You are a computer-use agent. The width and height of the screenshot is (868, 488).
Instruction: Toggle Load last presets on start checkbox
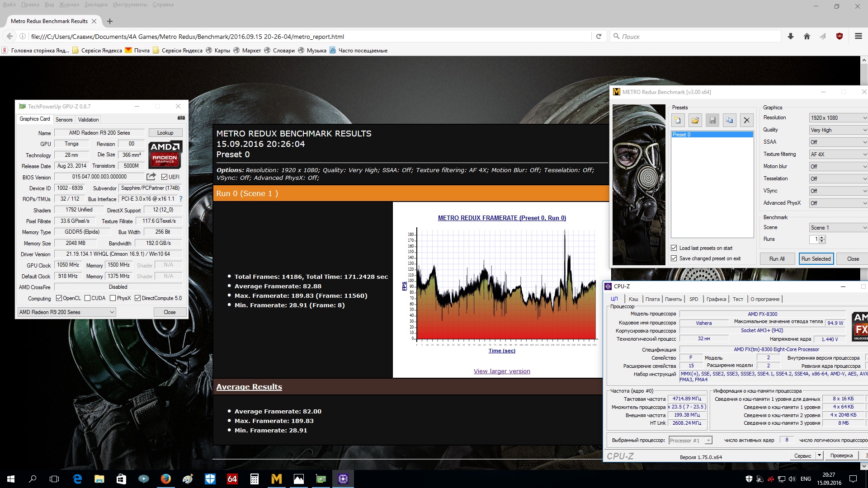(x=674, y=248)
